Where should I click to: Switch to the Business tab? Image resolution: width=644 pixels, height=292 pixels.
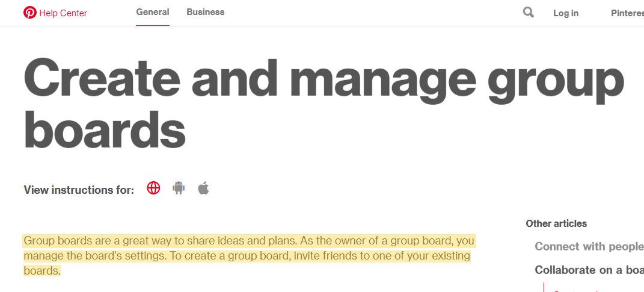[x=205, y=12]
